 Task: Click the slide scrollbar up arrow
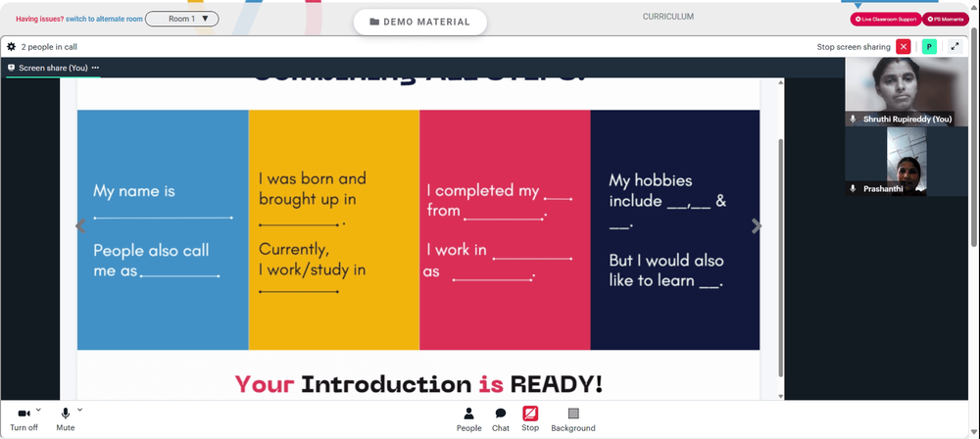pyautogui.click(x=781, y=83)
